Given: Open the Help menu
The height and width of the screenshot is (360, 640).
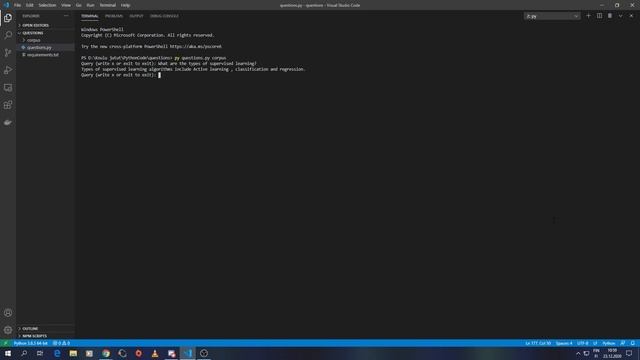Looking at the screenshot, I should point(125,5).
